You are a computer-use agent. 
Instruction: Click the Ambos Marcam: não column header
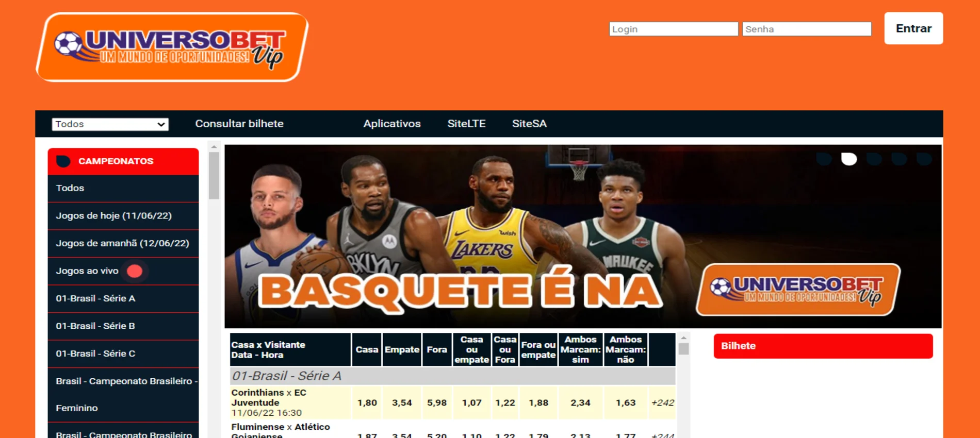coord(626,349)
